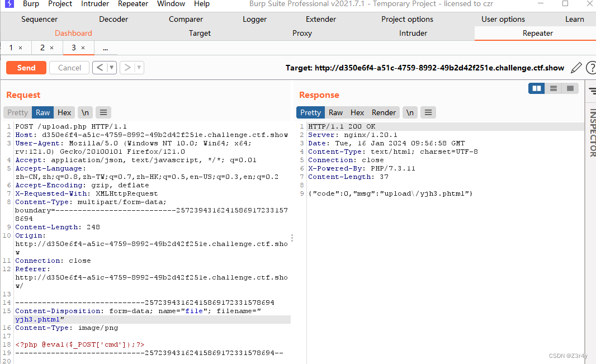
Task: Click the POST /upload.php request line
Action: click(x=71, y=126)
